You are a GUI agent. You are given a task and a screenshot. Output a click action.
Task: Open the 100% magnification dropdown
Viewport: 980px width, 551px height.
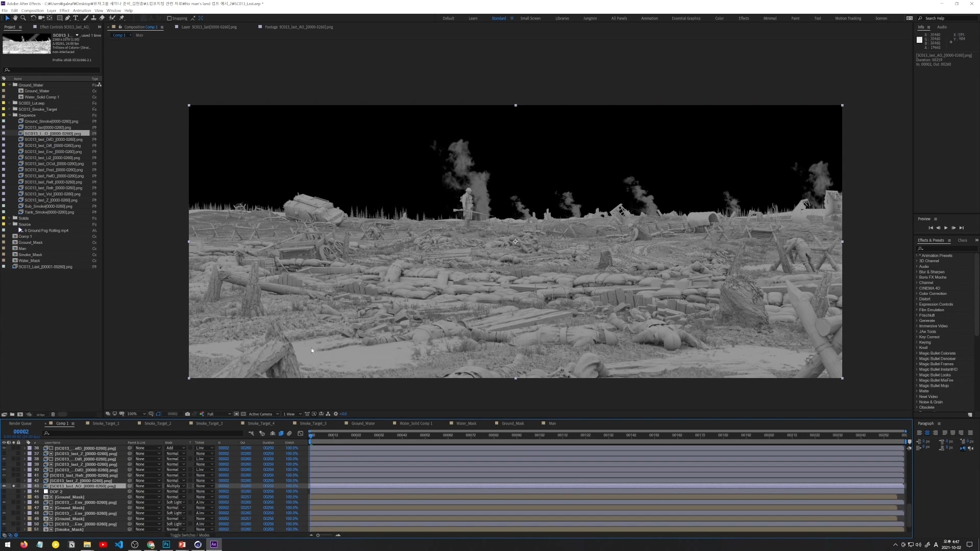pyautogui.click(x=135, y=414)
